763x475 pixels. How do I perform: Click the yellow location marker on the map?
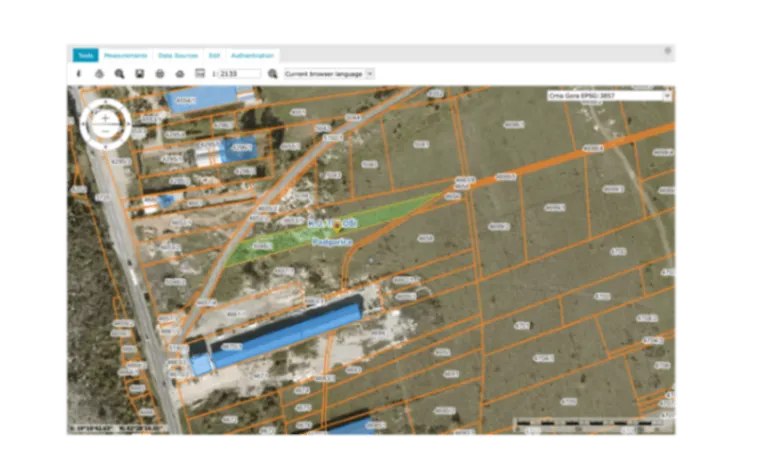tap(337, 229)
